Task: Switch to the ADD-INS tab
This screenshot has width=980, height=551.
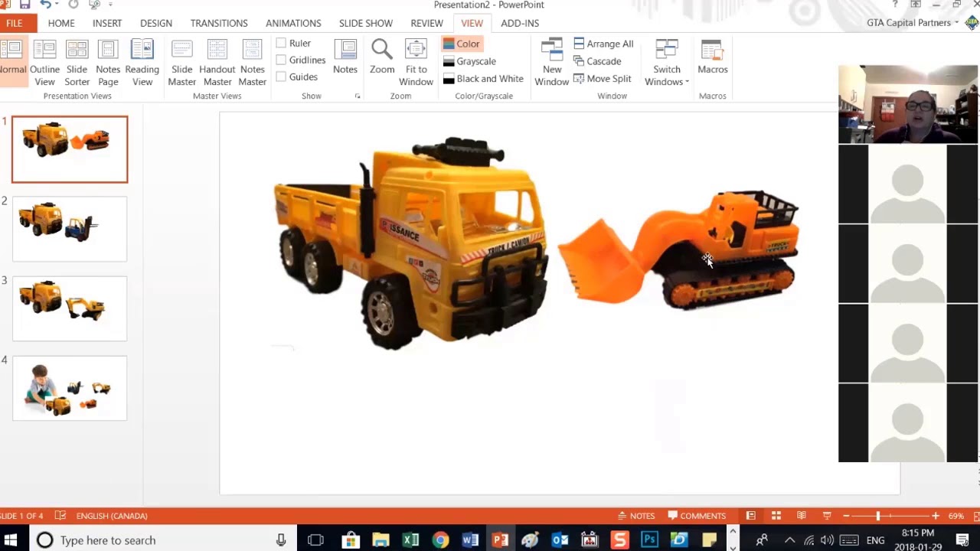Action: coord(520,24)
